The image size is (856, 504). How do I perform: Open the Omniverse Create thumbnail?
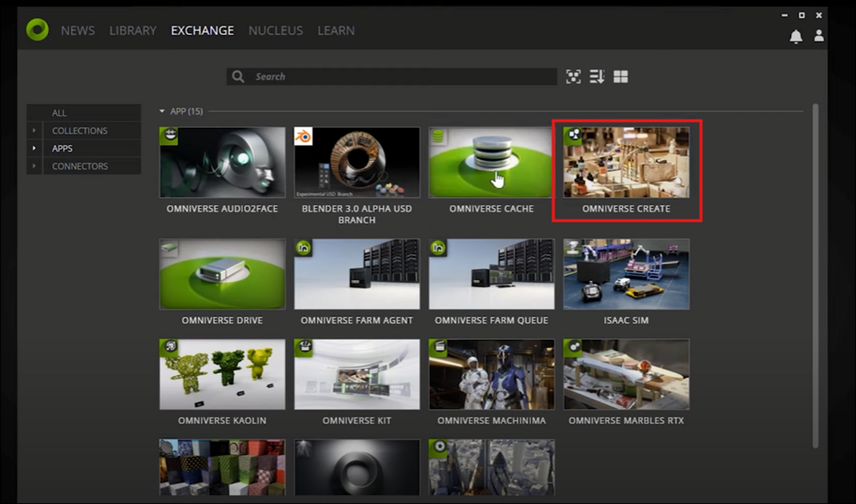(x=626, y=163)
